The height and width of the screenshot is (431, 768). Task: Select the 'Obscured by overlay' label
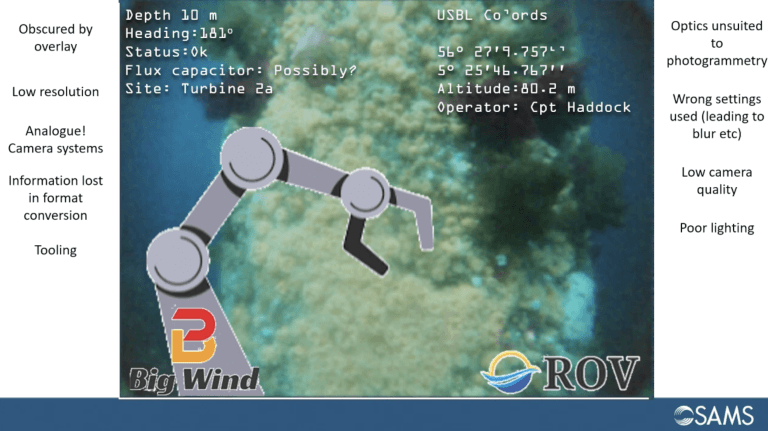click(x=56, y=38)
